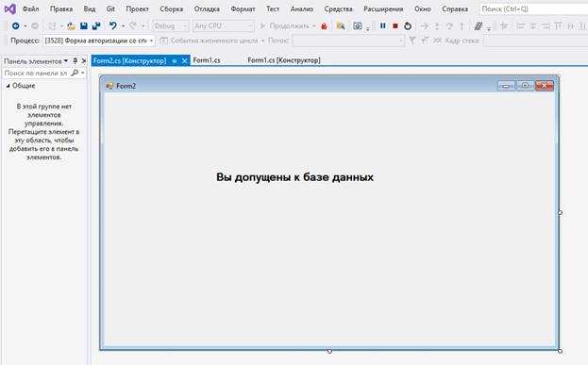Close the toolbox panel with X
Screen dimensions: 588x365
click(84, 60)
